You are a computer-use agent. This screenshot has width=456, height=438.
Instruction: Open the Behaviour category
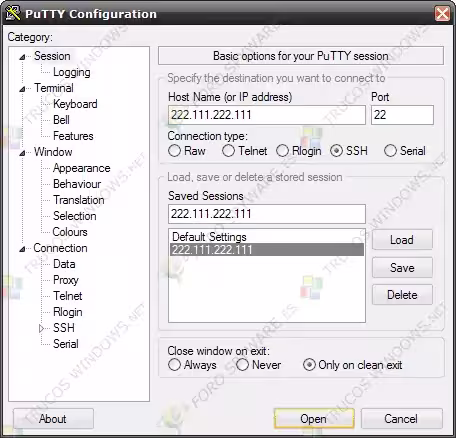point(77,184)
